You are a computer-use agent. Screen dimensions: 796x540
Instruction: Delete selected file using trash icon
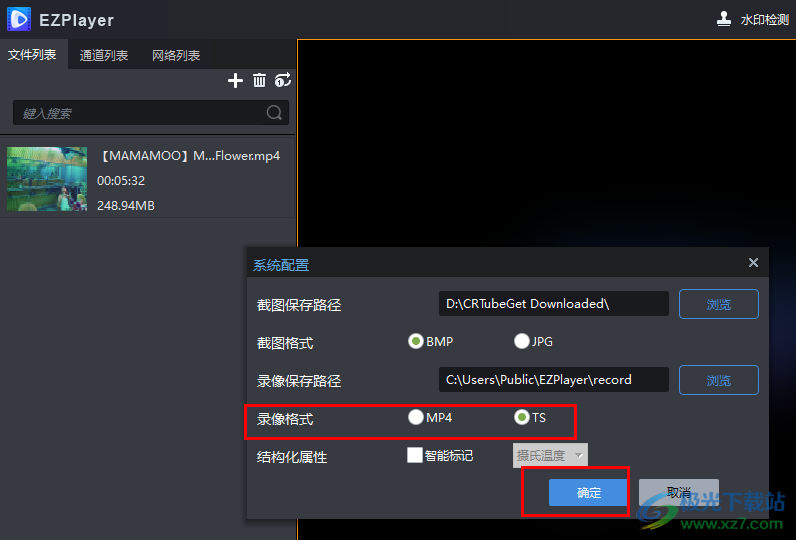click(x=259, y=80)
